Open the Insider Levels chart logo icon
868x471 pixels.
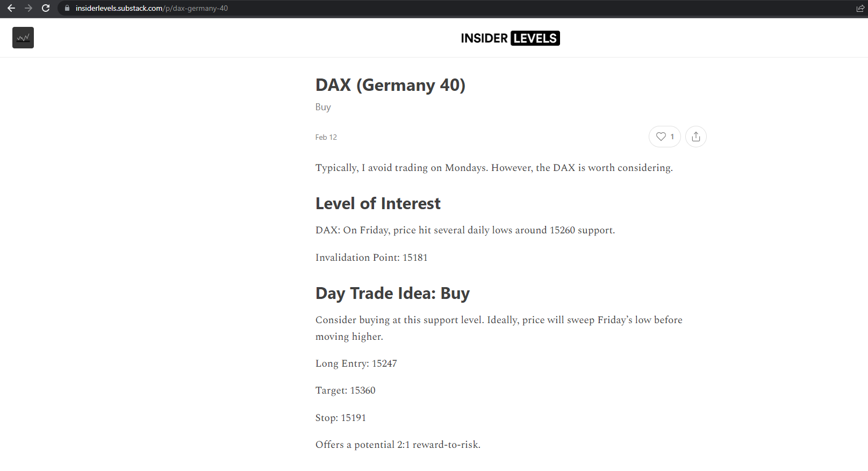tap(23, 38)
